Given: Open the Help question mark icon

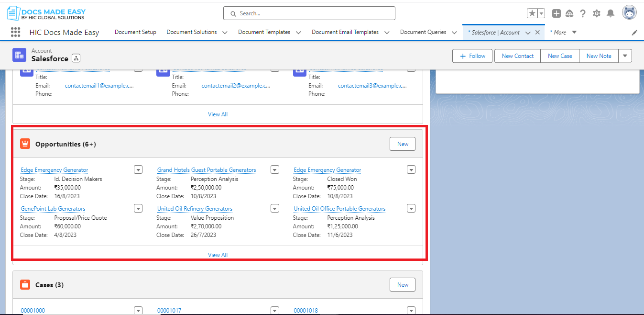Looking at the screenshot, I should coord(583,13).
